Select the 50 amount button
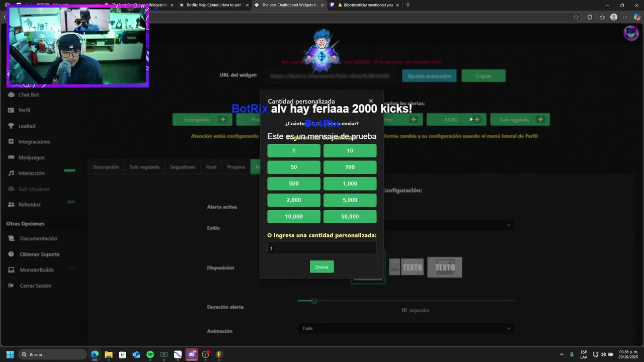Image resolution: width=644 pixels, height=362 pixels. (294, 167)
